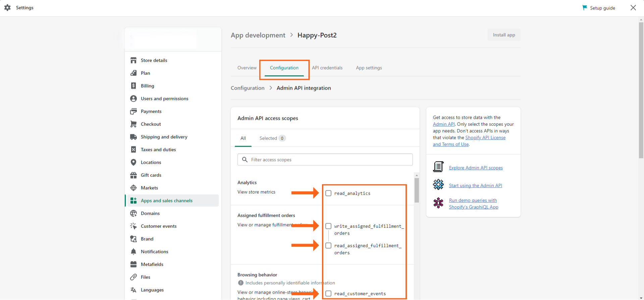Check write_assigned_fulfillment_orders scope

(328, 226)
